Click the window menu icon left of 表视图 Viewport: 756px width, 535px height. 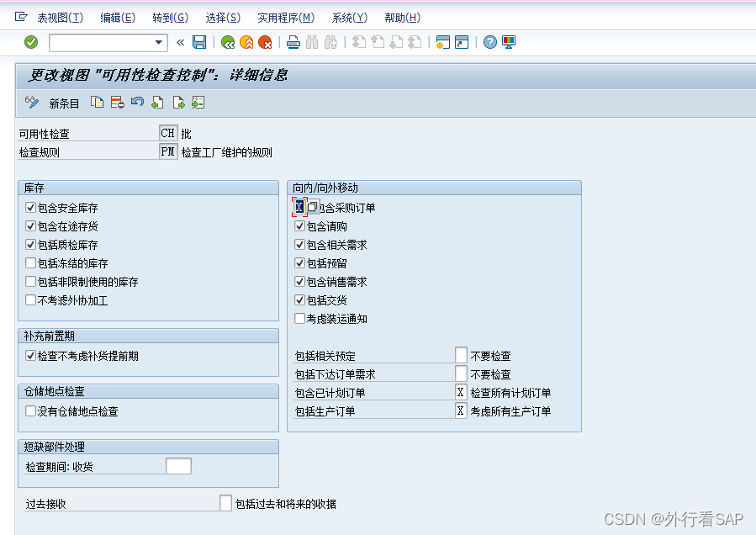(21, 18)
